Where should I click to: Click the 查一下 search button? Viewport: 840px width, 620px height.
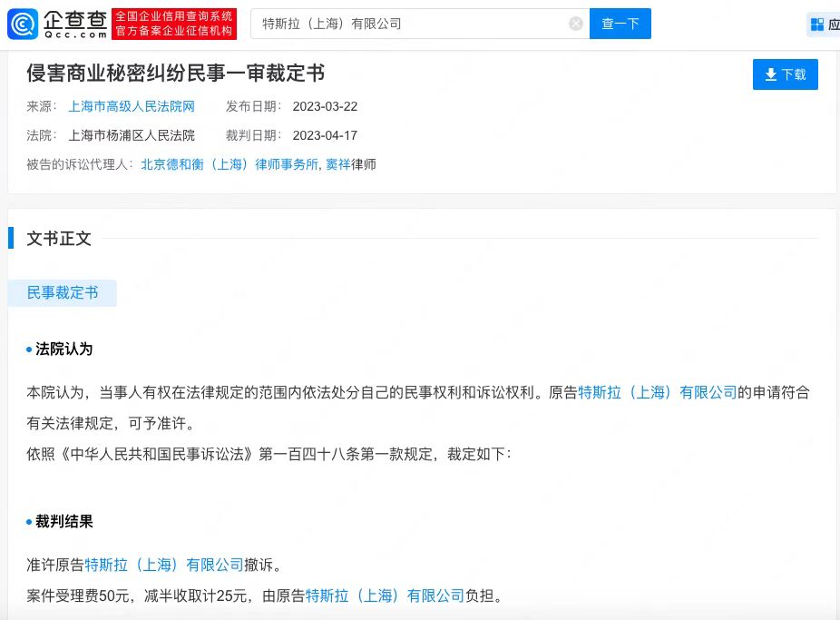pyautogui.click(x=620, y=24)
